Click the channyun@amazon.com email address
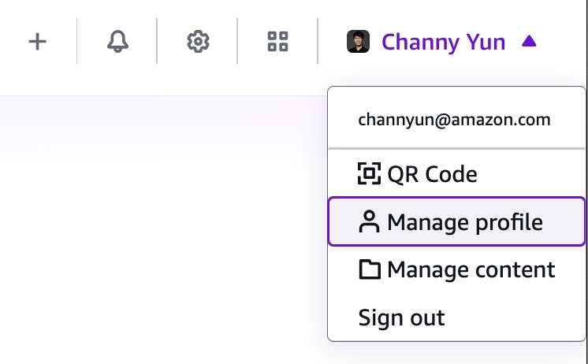 (454, 120)
